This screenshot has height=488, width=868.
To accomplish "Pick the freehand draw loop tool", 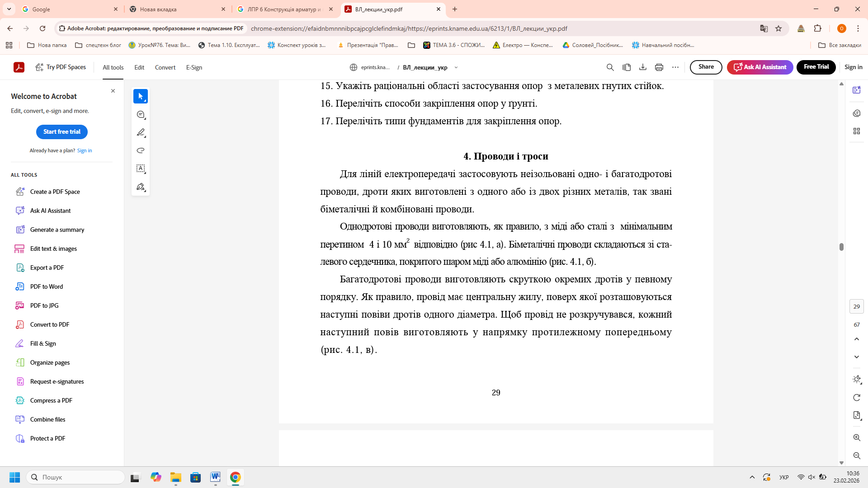I will click(x=141, y=150).
